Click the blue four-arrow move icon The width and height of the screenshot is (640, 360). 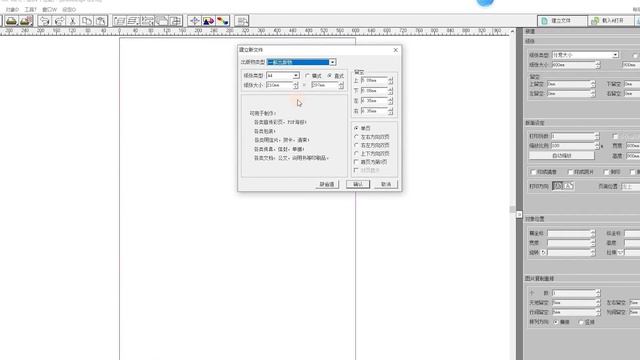194,21
